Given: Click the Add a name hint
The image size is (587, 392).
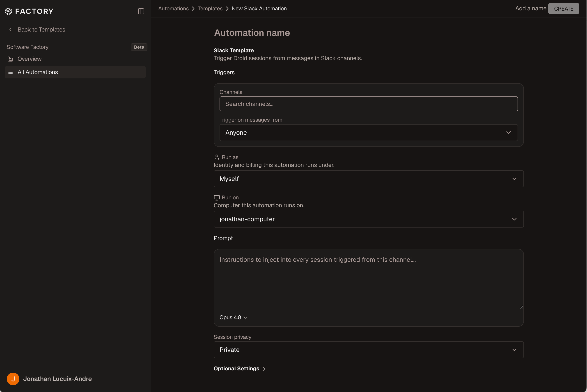Looking at the screenshot, I should [530, 9].
